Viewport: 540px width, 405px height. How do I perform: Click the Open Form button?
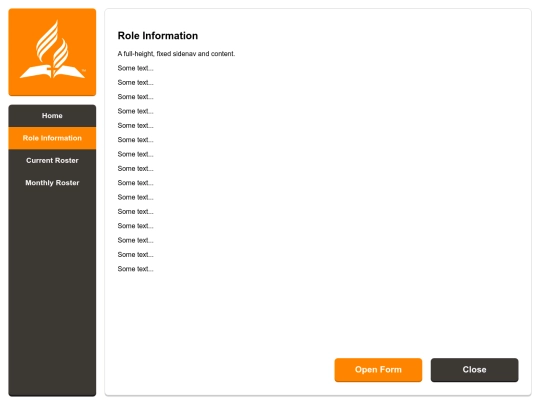click(378, 370)
